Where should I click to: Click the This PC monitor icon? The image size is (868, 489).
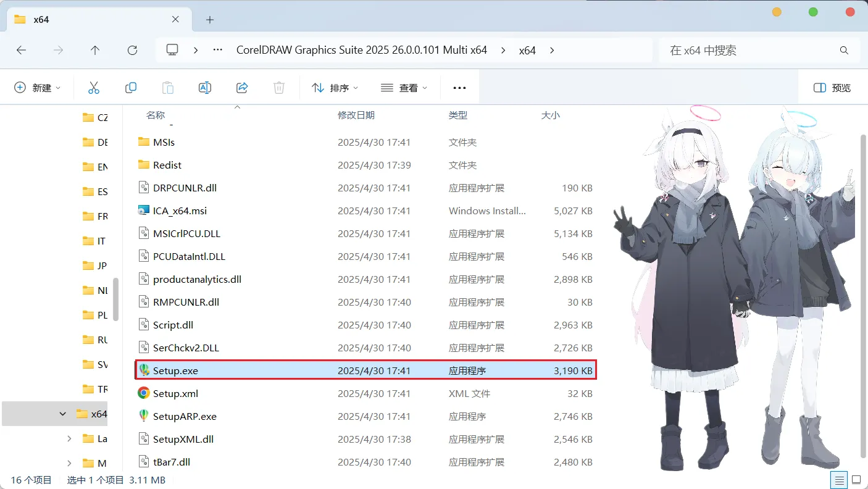(x=172, y=50)
